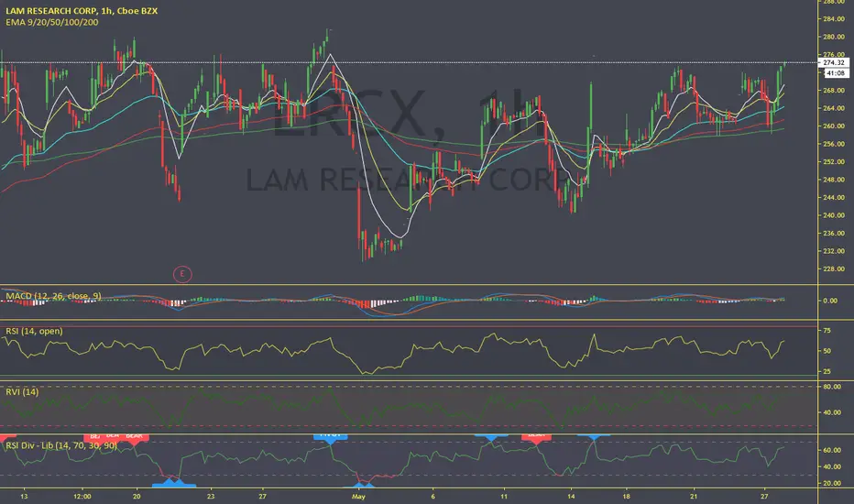Click the 252.00 price axis label

pos(834,162)
